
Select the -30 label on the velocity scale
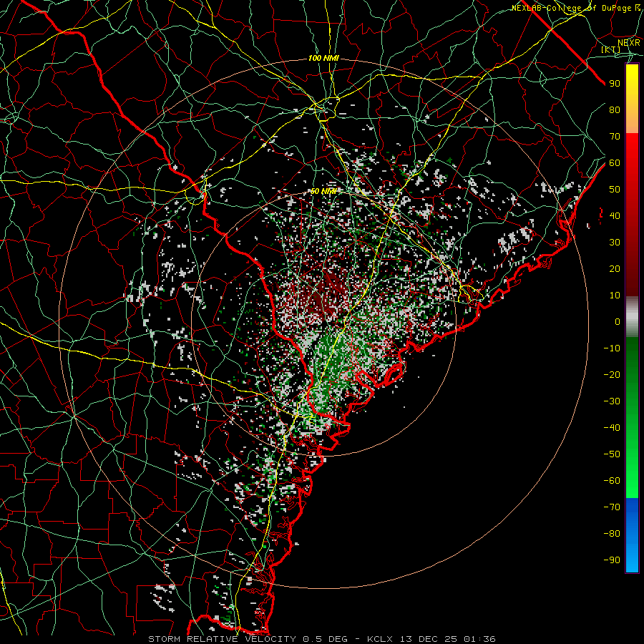(x=612, y=401)
